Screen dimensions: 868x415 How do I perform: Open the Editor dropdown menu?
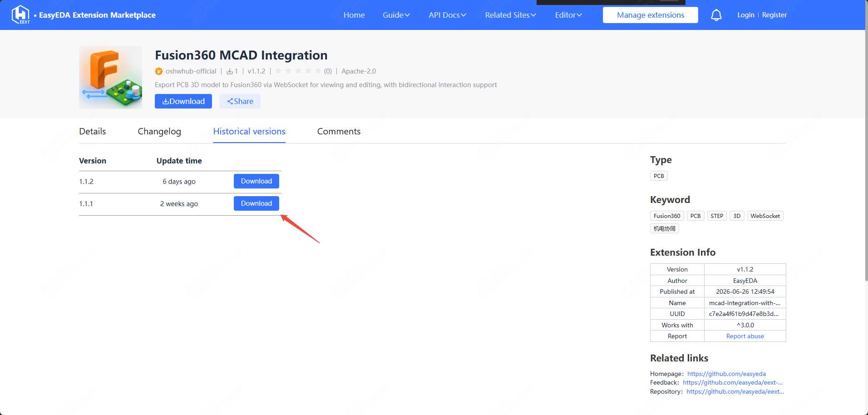(568, 15)
